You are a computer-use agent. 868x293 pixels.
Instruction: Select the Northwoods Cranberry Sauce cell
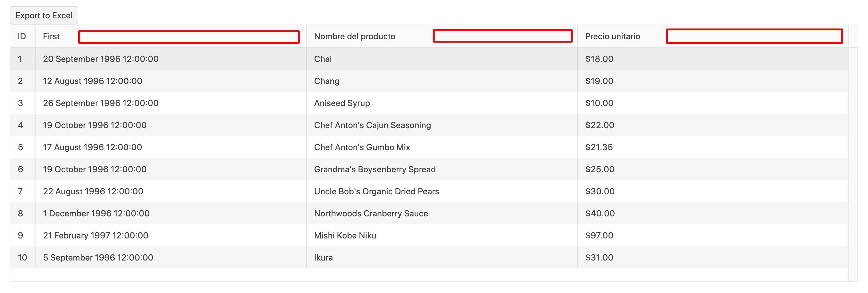tap(371, 214)
